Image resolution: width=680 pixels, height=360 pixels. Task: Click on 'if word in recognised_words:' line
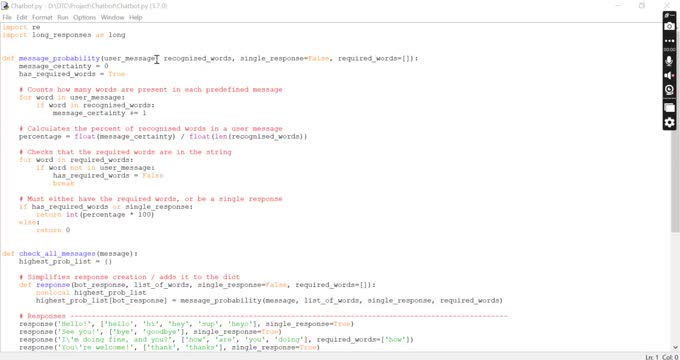tap(95, 105)
